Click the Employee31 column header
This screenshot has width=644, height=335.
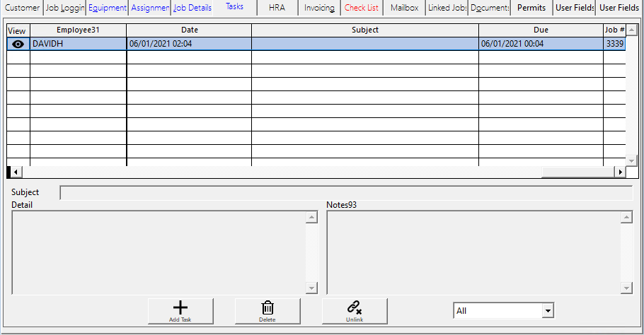pos(78,30)
